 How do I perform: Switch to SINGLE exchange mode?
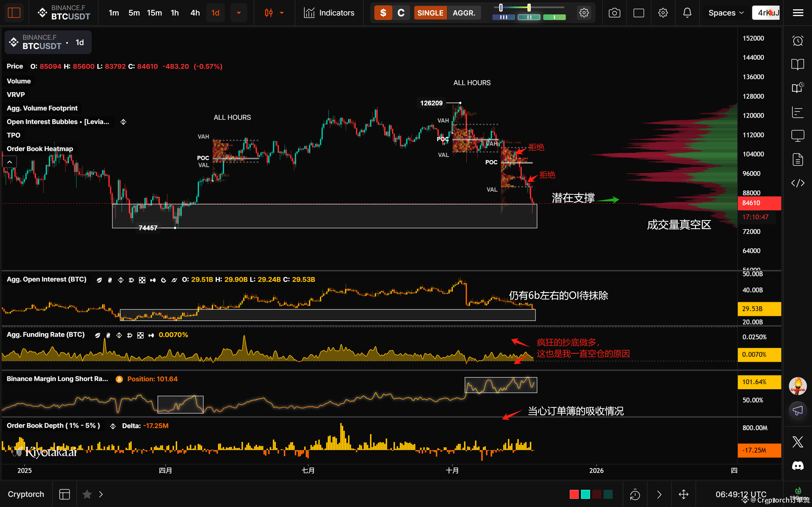(430, 13)
